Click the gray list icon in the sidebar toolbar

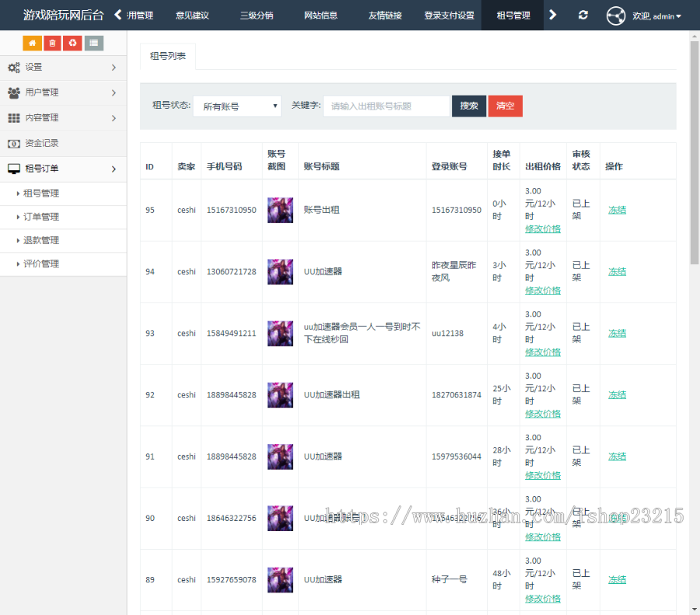click(94, 43)
